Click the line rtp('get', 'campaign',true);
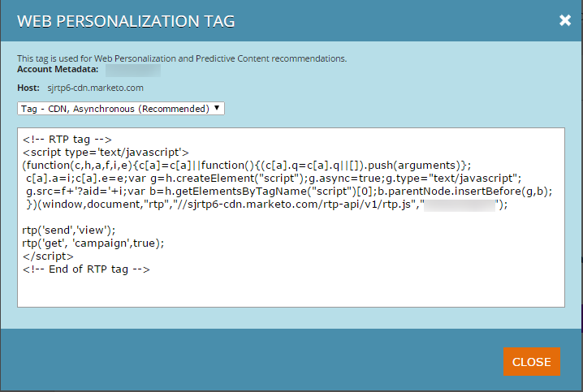 pos(93,243)
